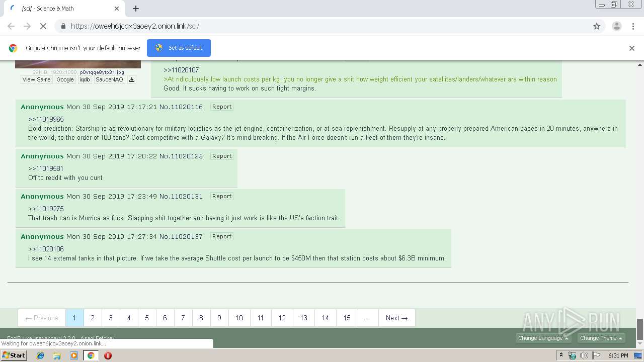The width and height of the screenshot is (644, 362).
Task: Expand the Change Theme dropdown
Action: click(x=601, y=338)
